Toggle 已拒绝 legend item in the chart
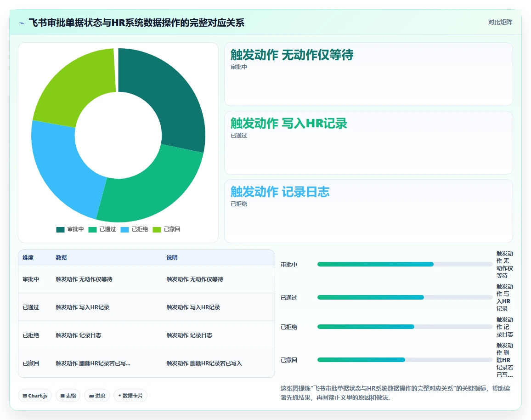Screen dimensions: 531x420 tap(135, 229)
